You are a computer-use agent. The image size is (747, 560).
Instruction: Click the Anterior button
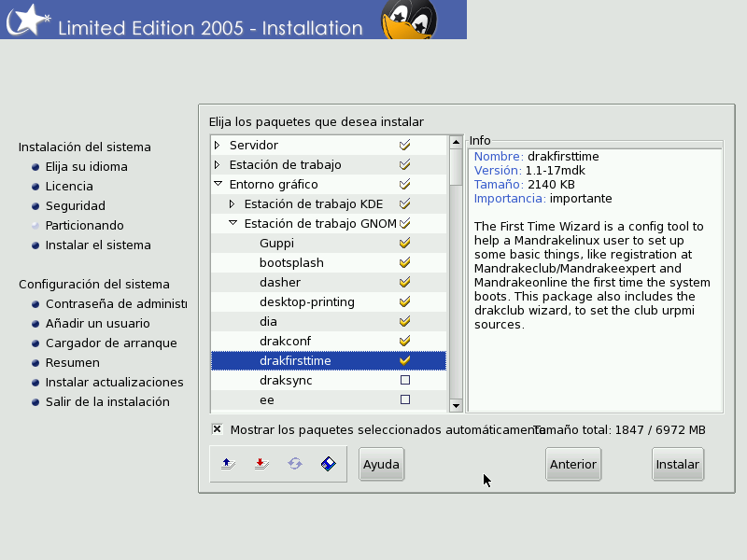573,464
